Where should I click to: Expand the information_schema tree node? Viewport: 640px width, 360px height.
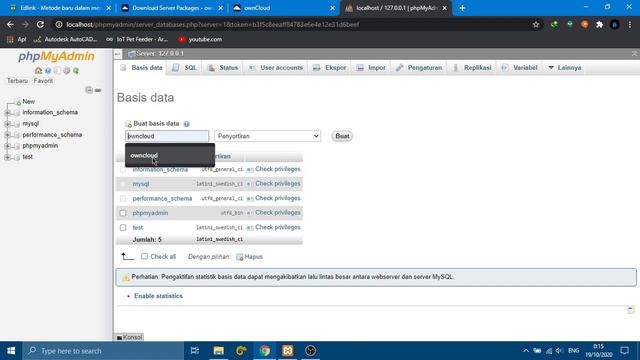7,113
